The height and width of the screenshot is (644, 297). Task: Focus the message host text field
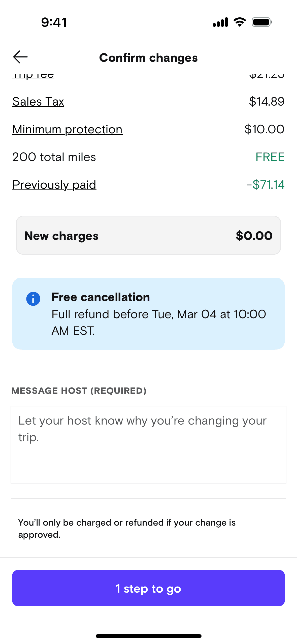(x=148, y=444)
